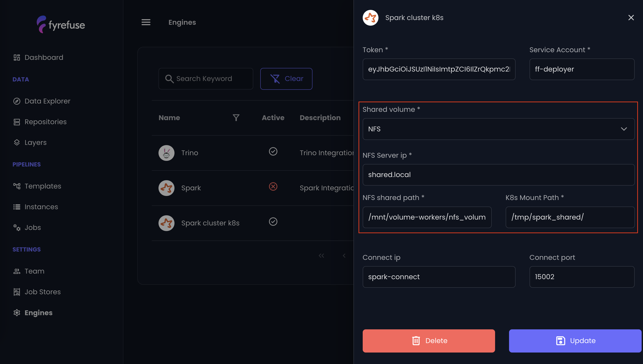Click the Trino engine avatar icon
The image size is (643, 364).
click(166, 153)
